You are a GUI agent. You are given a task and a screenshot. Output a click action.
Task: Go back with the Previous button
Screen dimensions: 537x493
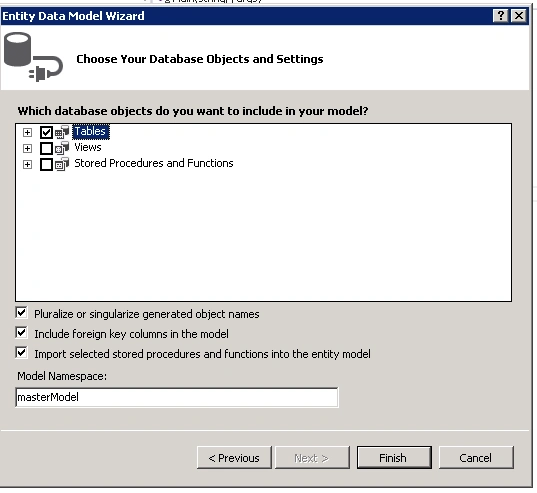pyautogui.click(x=234, y=458)
